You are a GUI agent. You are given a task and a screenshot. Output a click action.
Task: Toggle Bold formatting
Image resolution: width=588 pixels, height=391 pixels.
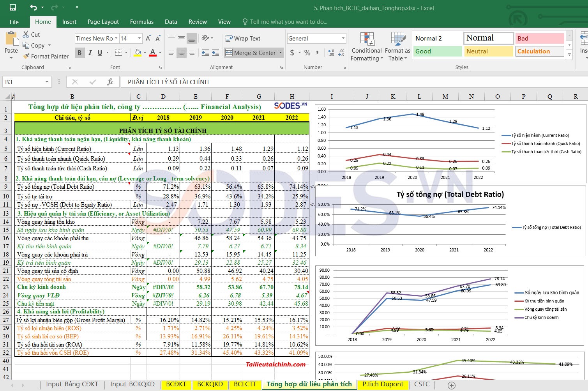79,53
